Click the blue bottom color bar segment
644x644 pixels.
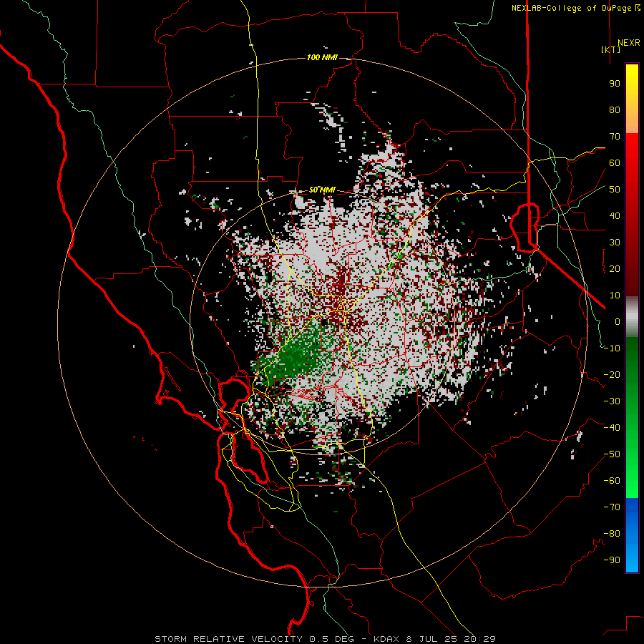632,535
